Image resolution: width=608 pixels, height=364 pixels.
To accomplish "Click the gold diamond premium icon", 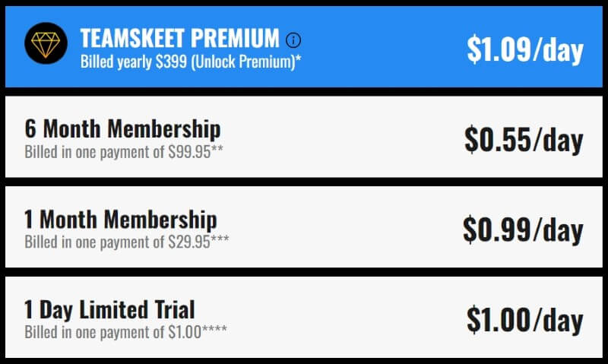I will pos(46,43).
